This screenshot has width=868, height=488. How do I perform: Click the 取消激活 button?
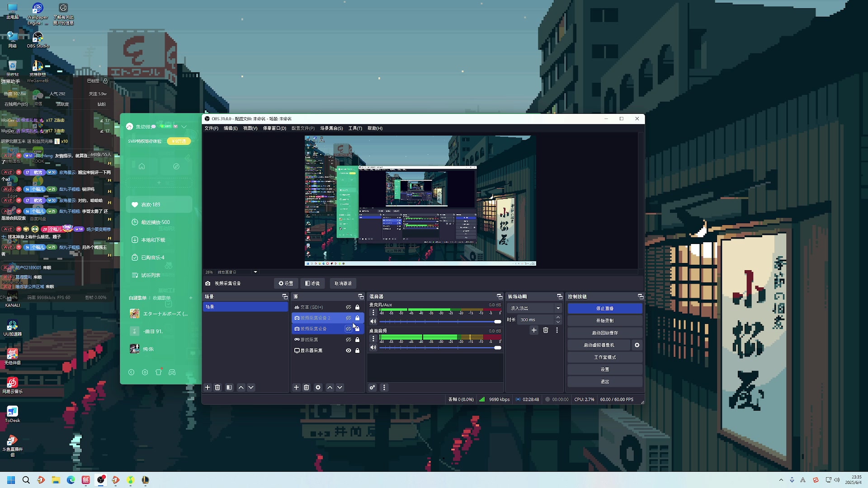coord(343,283)
